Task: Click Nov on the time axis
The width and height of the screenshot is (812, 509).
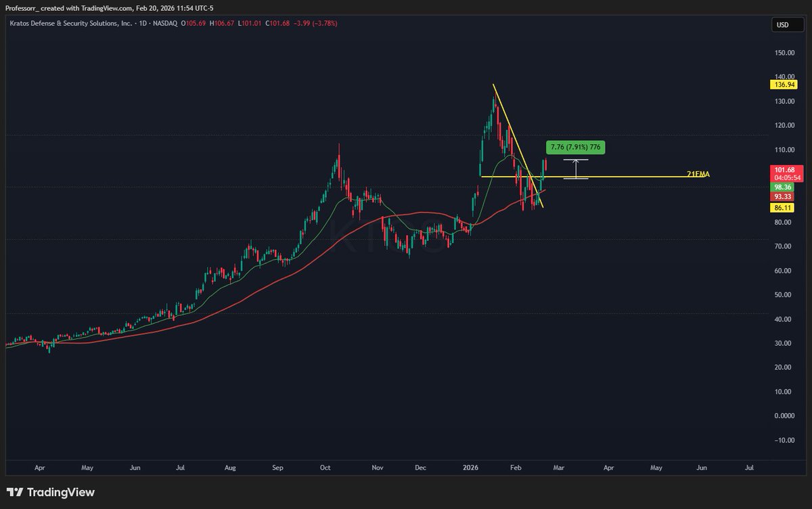Action: (x=378, y=468)
